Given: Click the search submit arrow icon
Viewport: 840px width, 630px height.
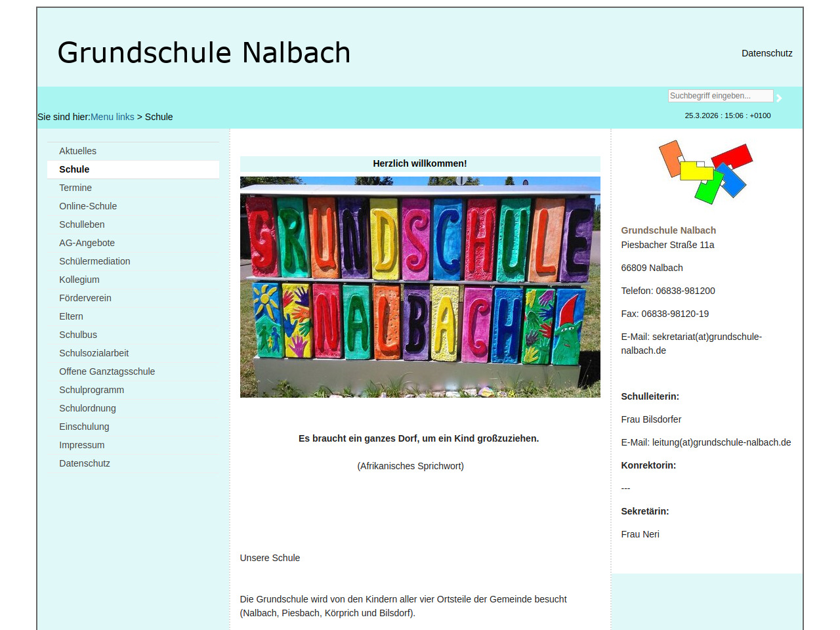Looking at the screenshot, I should [779, 98].
